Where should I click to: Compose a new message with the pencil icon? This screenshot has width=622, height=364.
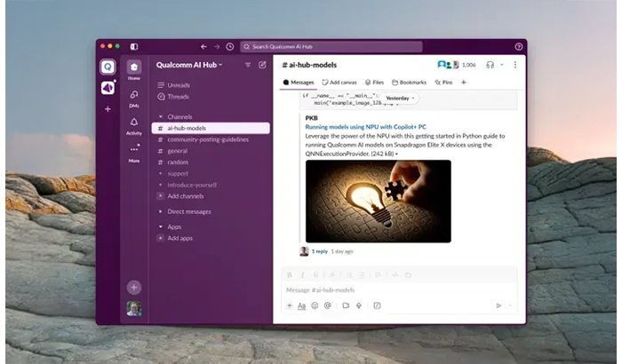(x=262, y=65)
